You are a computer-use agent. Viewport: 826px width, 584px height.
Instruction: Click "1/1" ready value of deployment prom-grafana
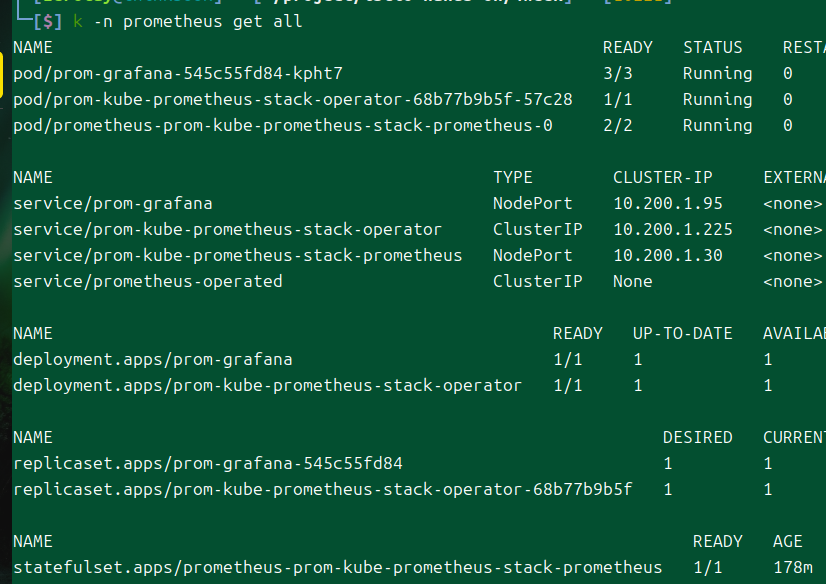point(567,359)
